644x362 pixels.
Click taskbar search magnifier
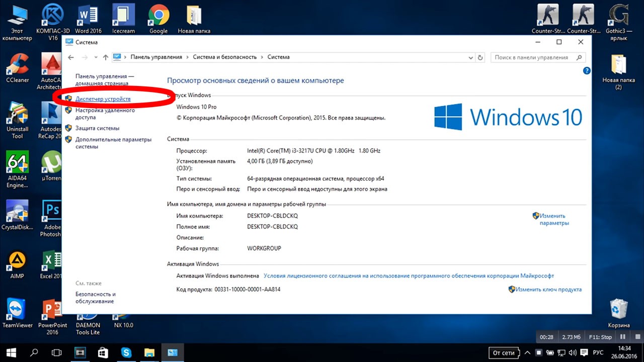(x=34, y=352)
